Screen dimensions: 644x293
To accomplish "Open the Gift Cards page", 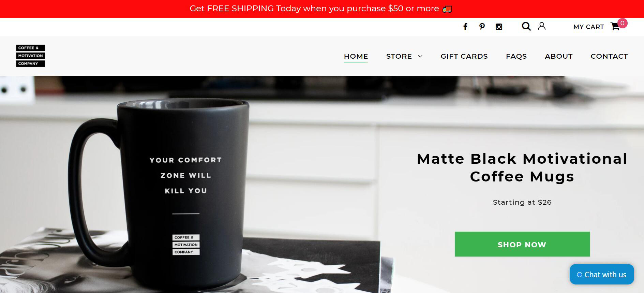I will point(464,56).
